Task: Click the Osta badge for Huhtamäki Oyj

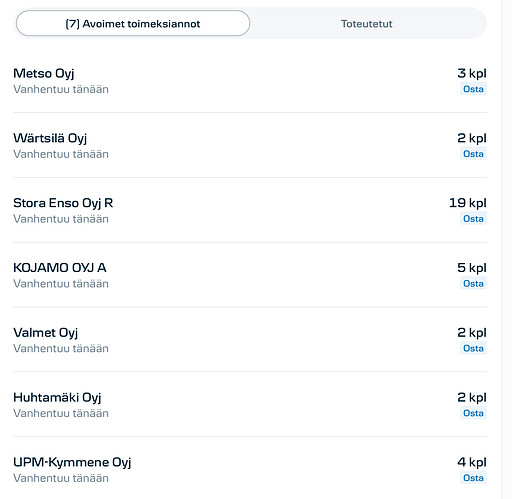Action: [x=473, y=413]
